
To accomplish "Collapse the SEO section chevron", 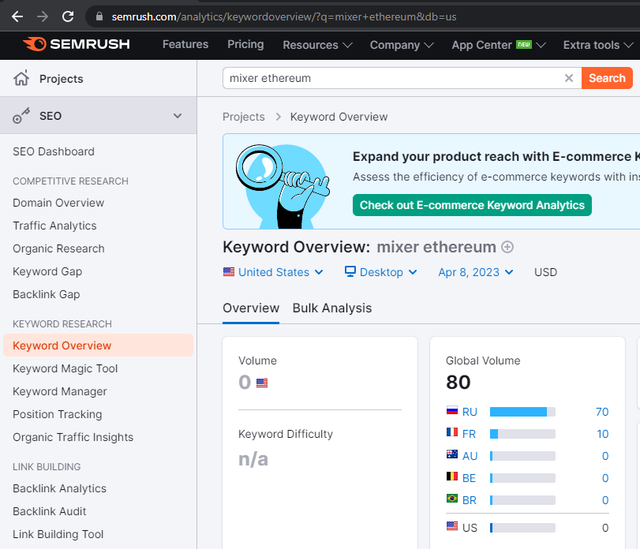I will [x=177, y=116].
